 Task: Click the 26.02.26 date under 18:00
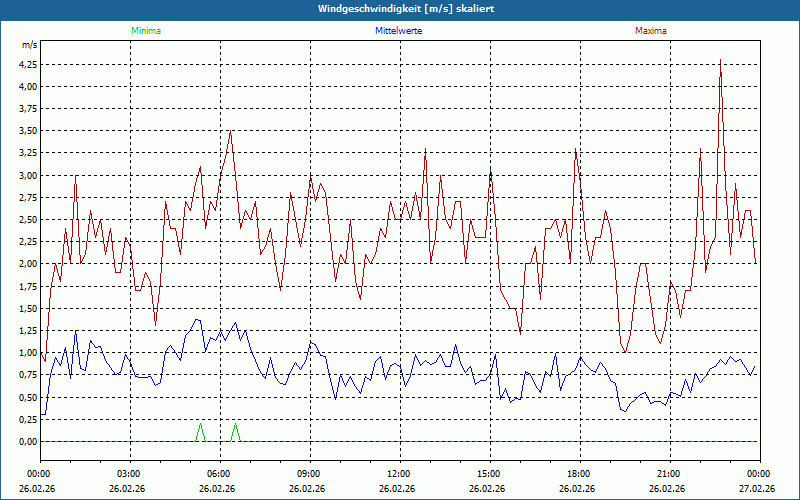coord(577,488)
